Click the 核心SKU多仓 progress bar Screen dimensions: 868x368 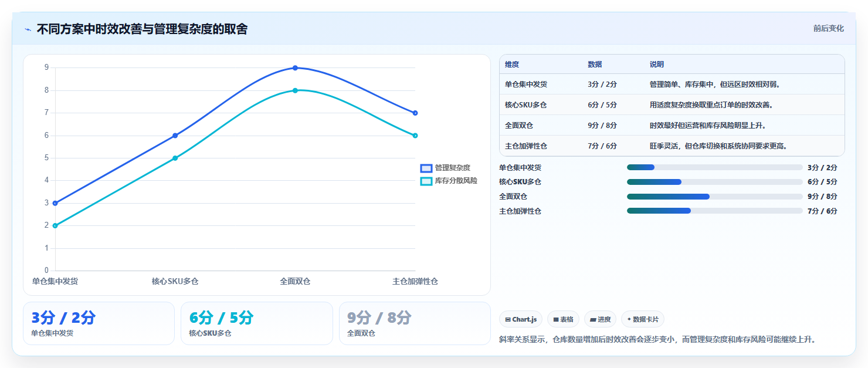tap(714, 182)
